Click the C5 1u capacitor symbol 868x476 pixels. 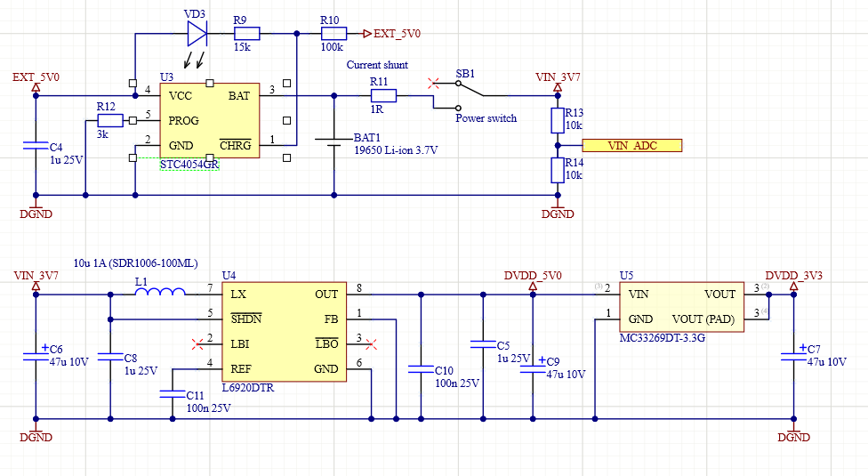(483, 344)
